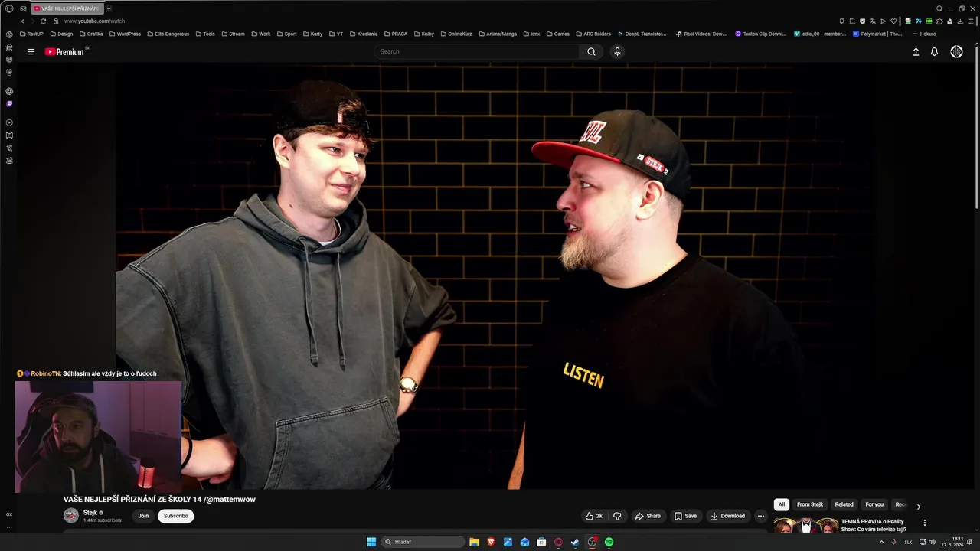
Task: Open the Opera taskbar icon
Action: 558,542
